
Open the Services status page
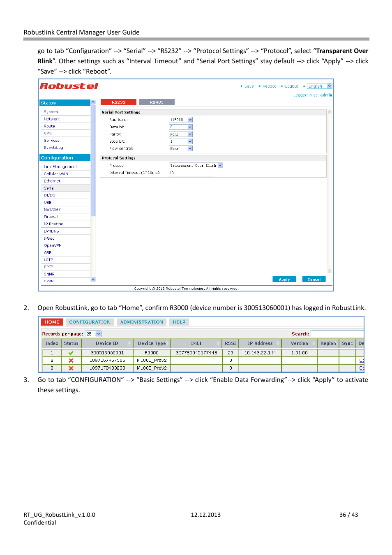[x=52, y=141]
